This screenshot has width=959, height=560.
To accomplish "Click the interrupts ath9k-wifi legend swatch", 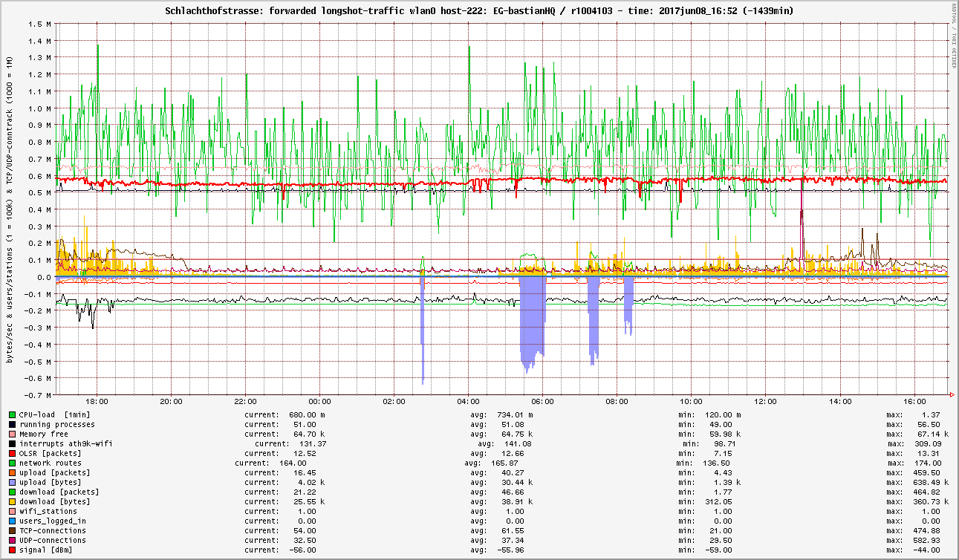I will (12, 443).
